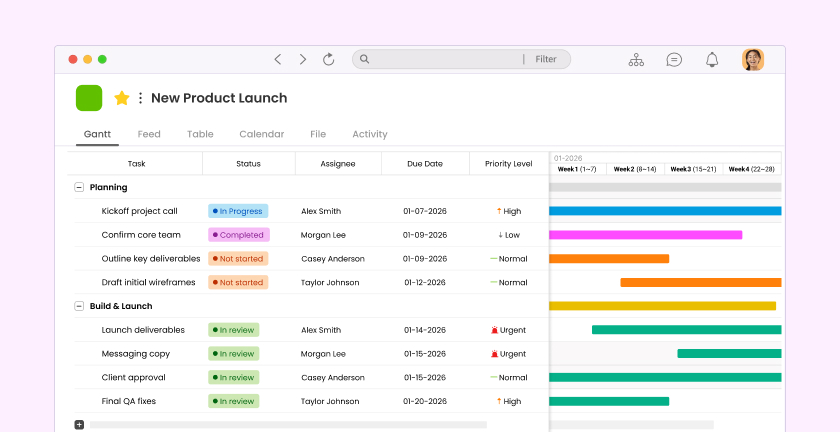The height and width of the screenshot is (432, 840).
Task: Click Normal priority for Client approval
Action: (x=509, y=377)
